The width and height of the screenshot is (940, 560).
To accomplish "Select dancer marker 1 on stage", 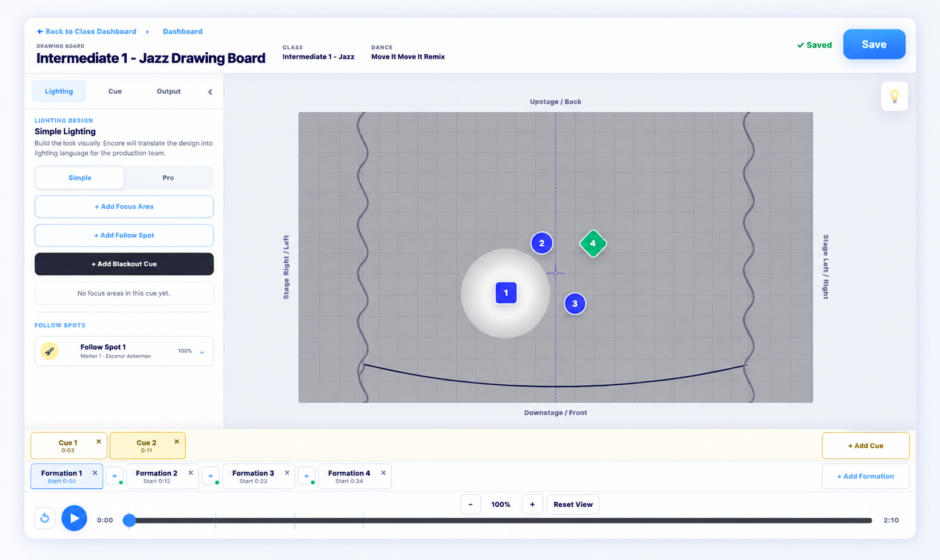I will (506, 293).
